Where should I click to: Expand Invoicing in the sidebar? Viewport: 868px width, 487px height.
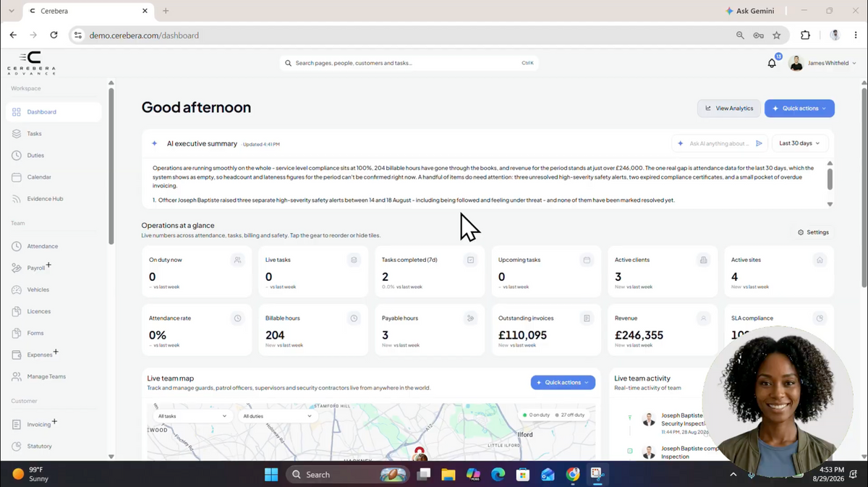tap(54, 422)
